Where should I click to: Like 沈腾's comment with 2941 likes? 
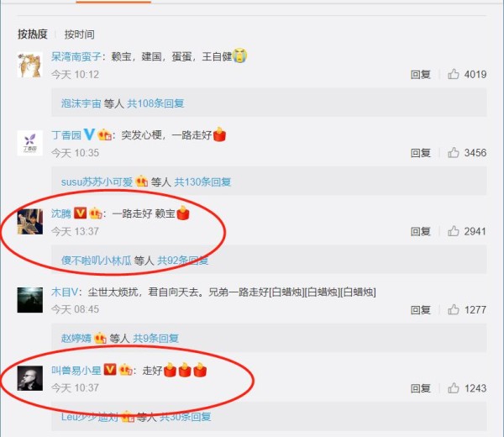coord(454,231)
